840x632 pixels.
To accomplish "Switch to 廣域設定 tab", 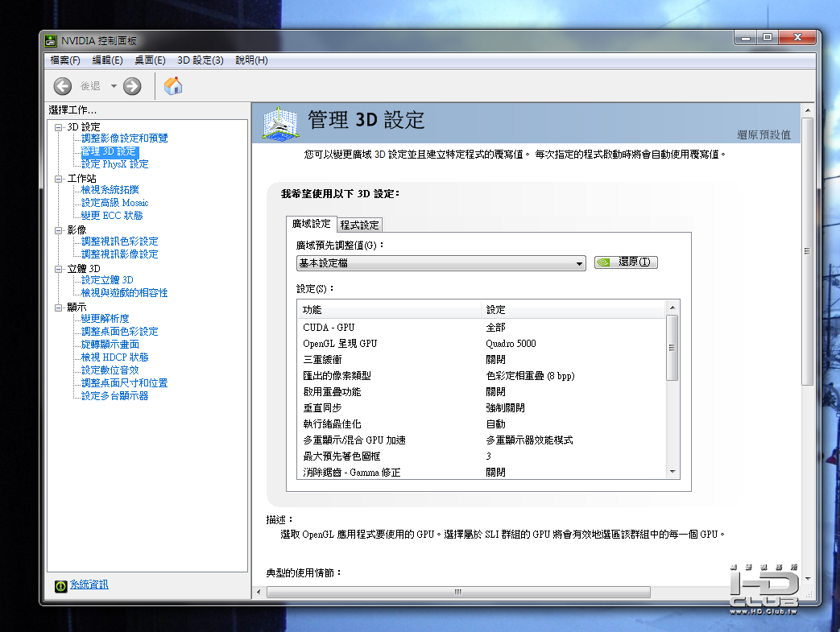I will (311, 224).
